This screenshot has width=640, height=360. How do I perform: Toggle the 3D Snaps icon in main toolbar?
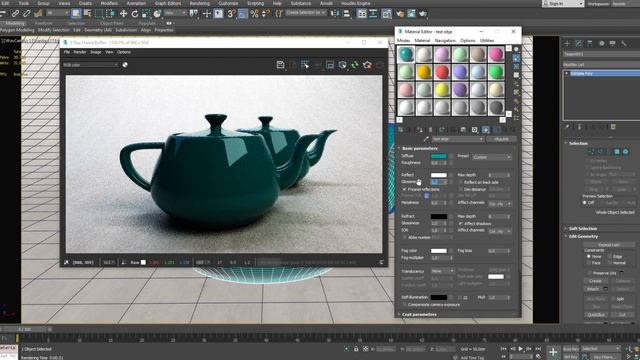pos(231,14)
